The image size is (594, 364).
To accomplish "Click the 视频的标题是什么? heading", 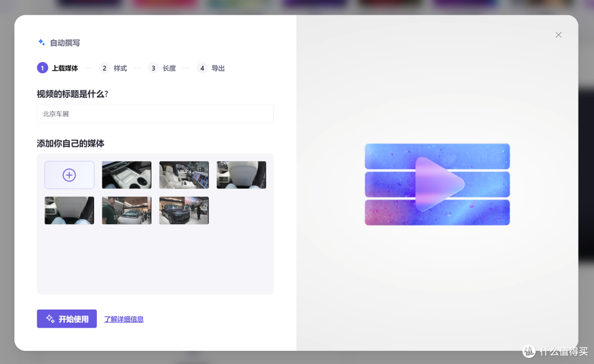I will (73, 94).
